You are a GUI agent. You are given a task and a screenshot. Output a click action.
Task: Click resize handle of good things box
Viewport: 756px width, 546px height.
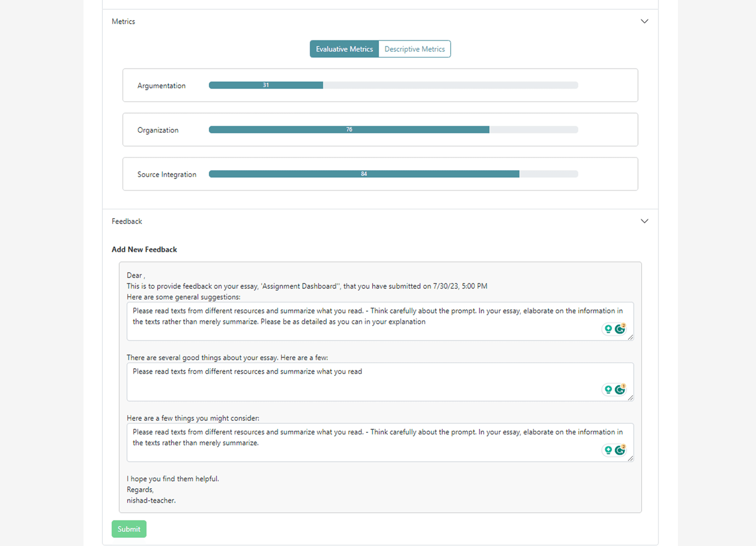click(x=630, y=398)
